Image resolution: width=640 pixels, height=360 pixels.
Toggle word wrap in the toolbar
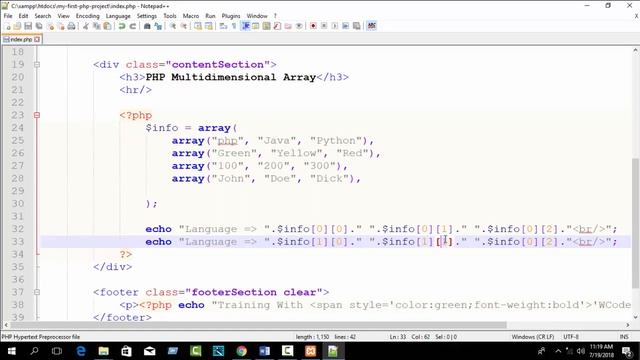click(x=223, y=26)
